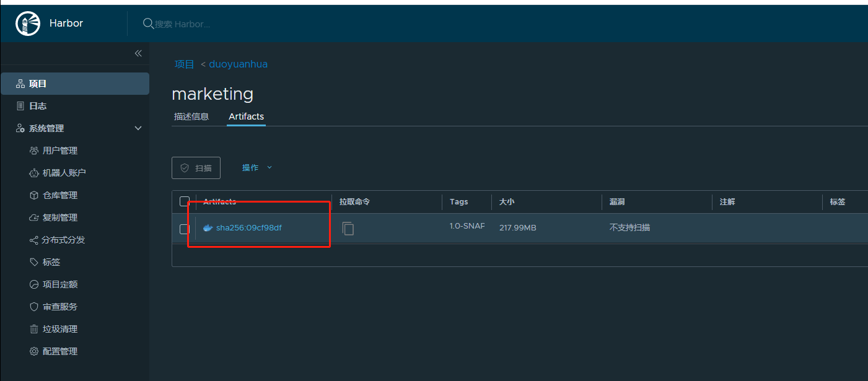Click the 1.0-SNAP tag cell

[x=467, y=227]
